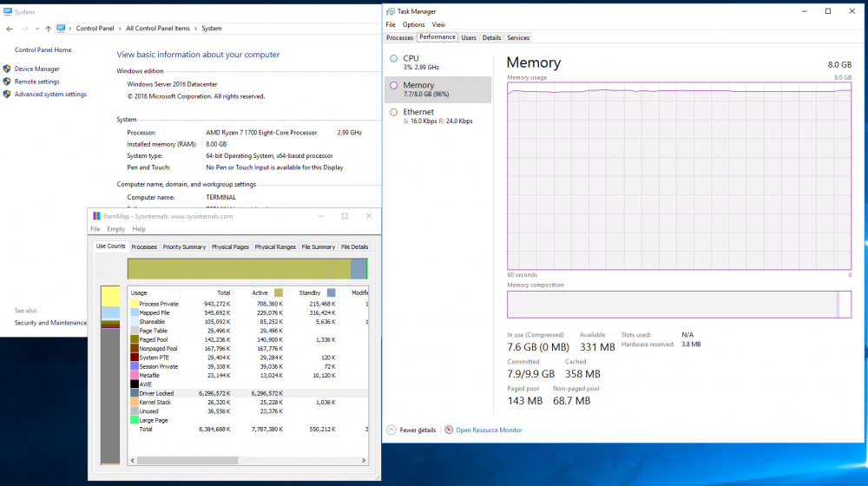Click the Memory circle icon in Task Manager
This screenshot has height=486, width=868.
click(x=393, y=85)
